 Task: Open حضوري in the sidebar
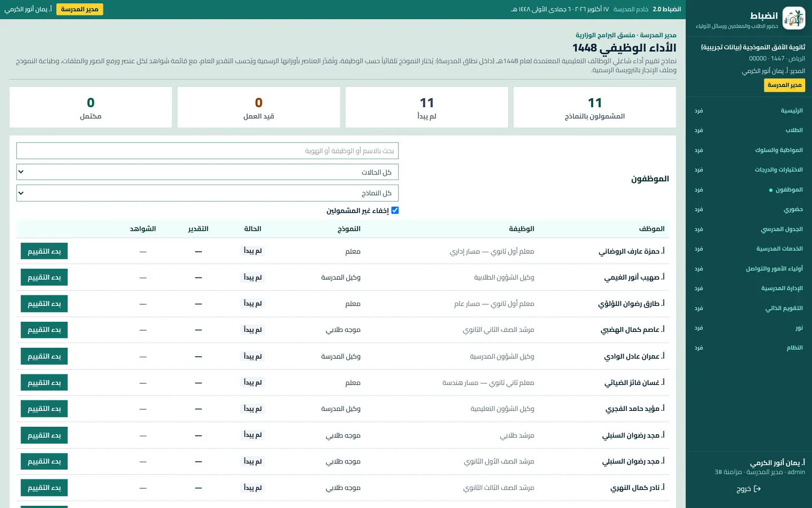pos(793,209)
